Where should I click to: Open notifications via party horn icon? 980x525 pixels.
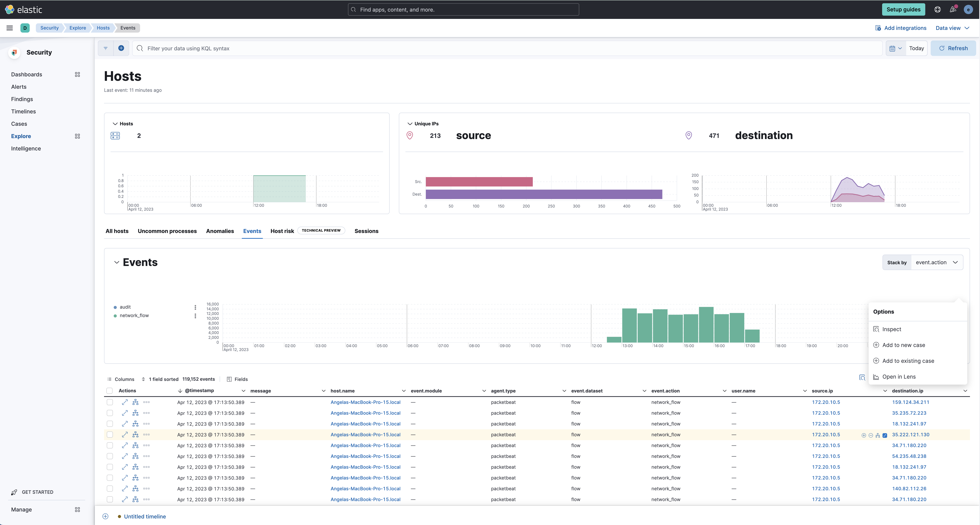click(x=953, y=9)
